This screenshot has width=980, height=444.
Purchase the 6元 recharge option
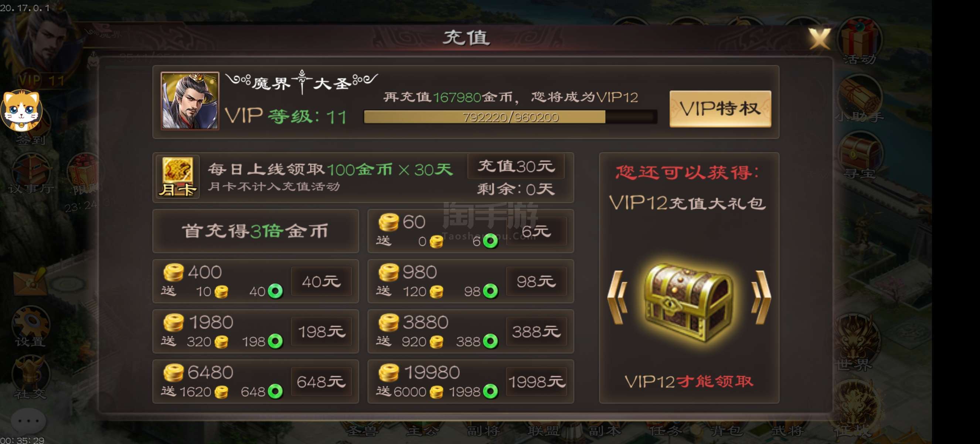click(x=537, y=231)
